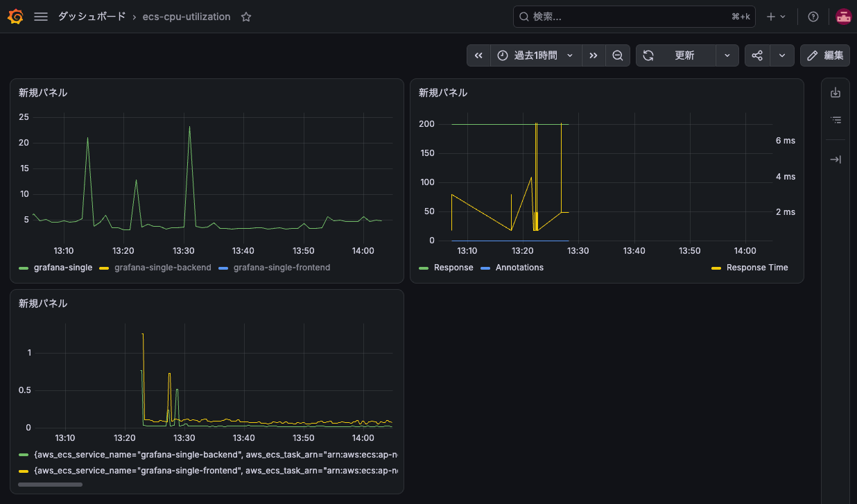Click yellow Response Time color swatch

point(716,268)
